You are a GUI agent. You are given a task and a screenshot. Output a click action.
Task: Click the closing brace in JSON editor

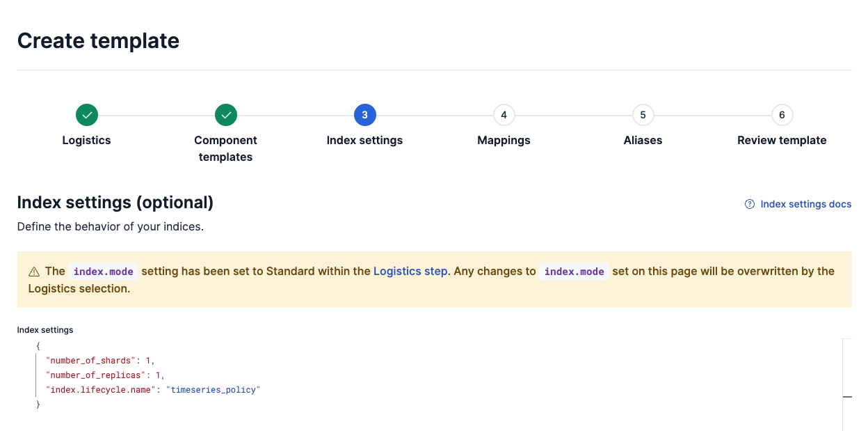pos(38,405)
